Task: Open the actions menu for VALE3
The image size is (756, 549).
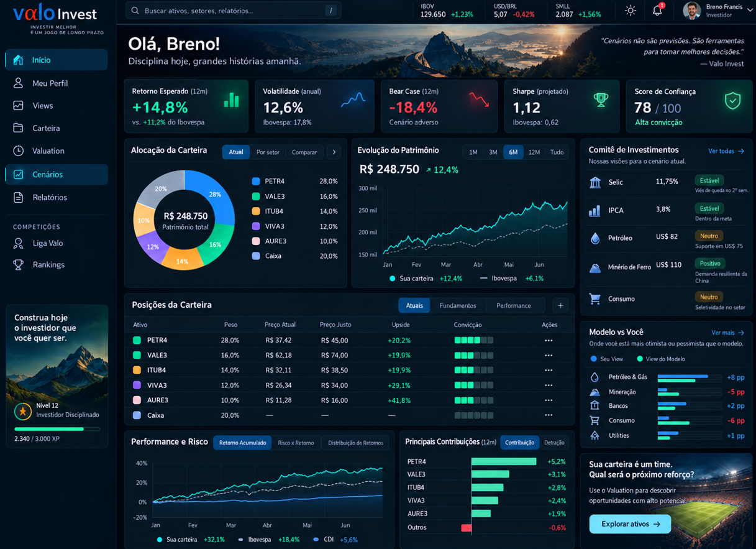Action: (549, 356)
